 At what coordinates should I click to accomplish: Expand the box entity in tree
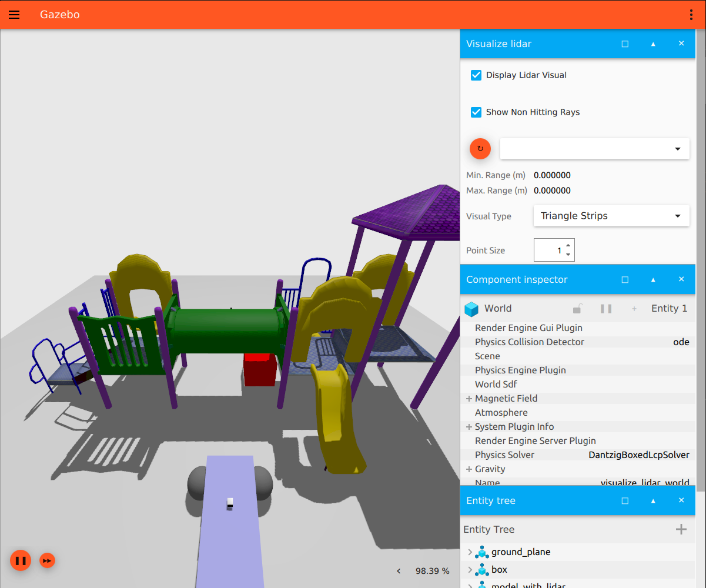(470, 570)
